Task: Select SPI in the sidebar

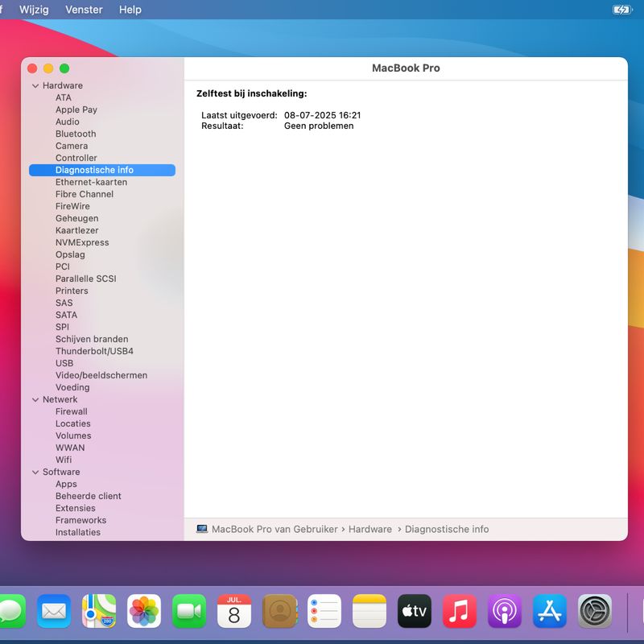Action: pos(62,327)
